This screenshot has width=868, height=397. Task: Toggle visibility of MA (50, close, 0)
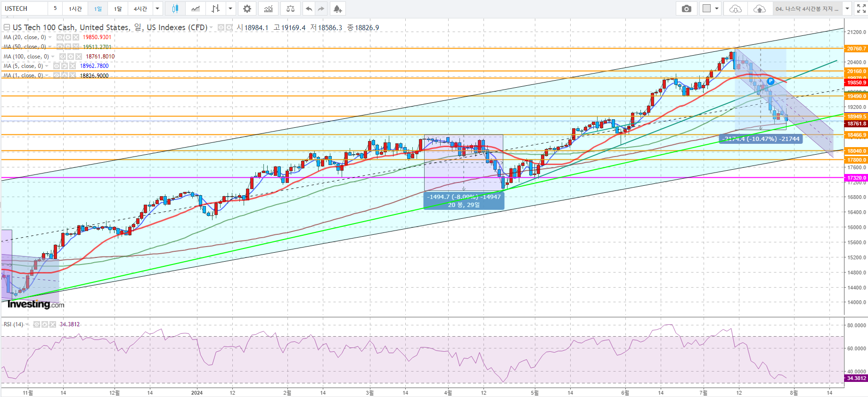tap(60, 47)
